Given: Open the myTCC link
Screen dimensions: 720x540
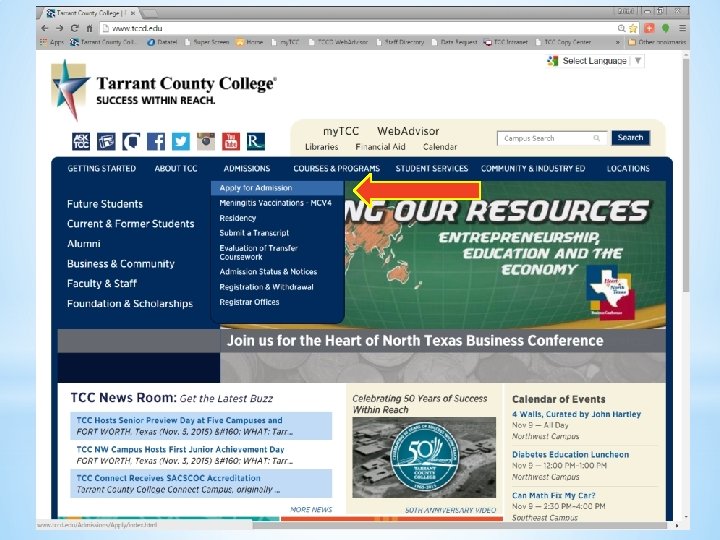Looking at the screenshot, I should point(341,131).
